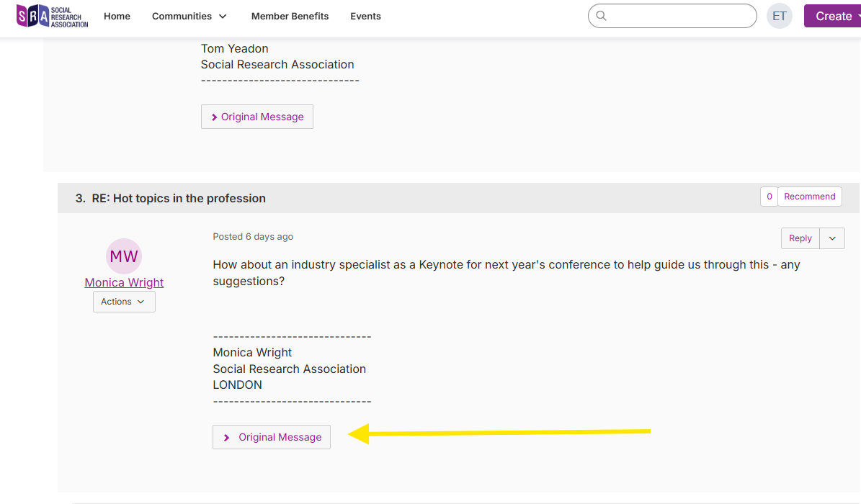Click the MW avatar for Monica Wright
Viewport: 861px width, 504px height.
(x=124, y=256)
